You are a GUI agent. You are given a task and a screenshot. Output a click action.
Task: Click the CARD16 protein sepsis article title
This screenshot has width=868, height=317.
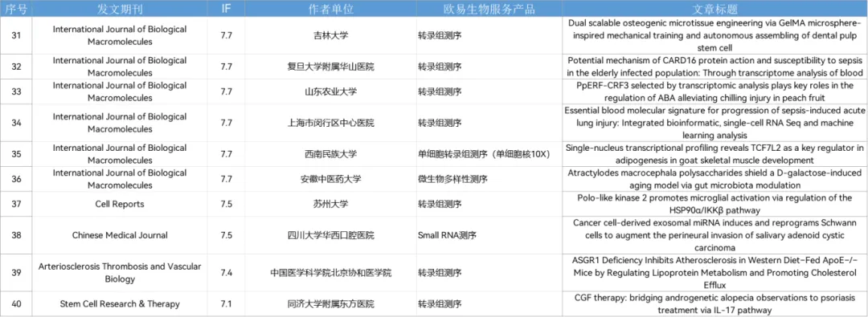(x=715, y=67)
